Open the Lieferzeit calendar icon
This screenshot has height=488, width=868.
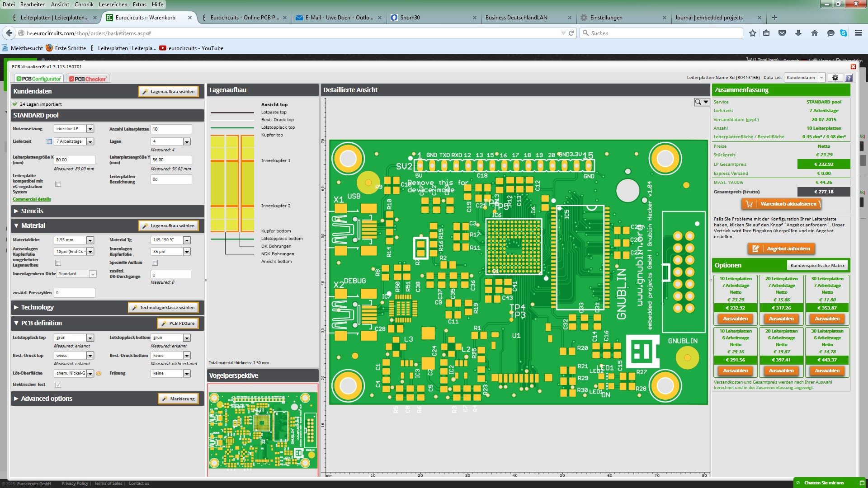point(49,141)
